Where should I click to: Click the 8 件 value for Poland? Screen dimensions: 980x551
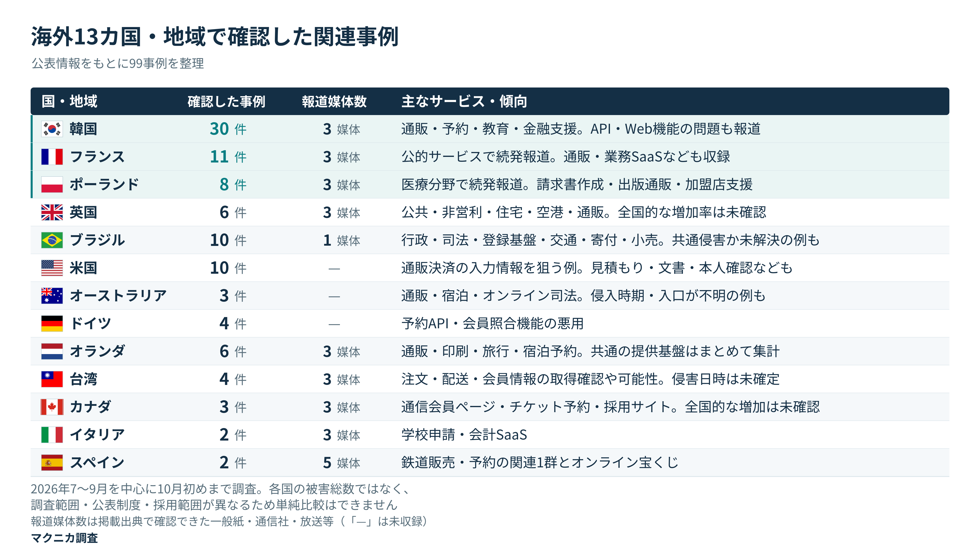233,184
